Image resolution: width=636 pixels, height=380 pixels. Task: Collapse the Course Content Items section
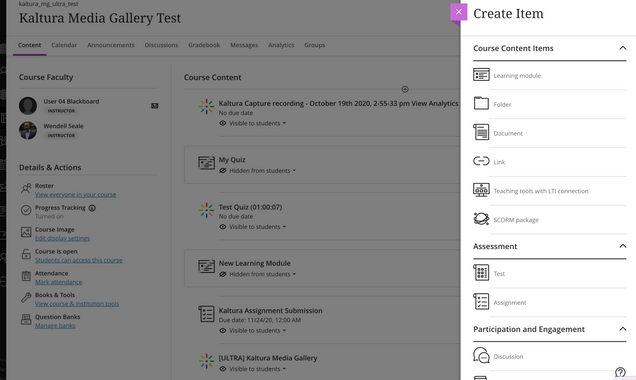pos(622,48)
